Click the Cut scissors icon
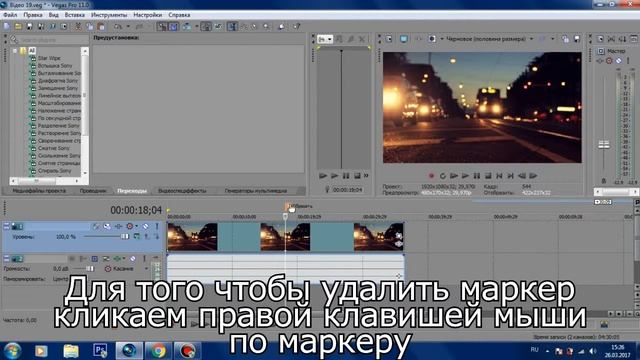Viewport: 640px width, 360px height. pos(78,27)
